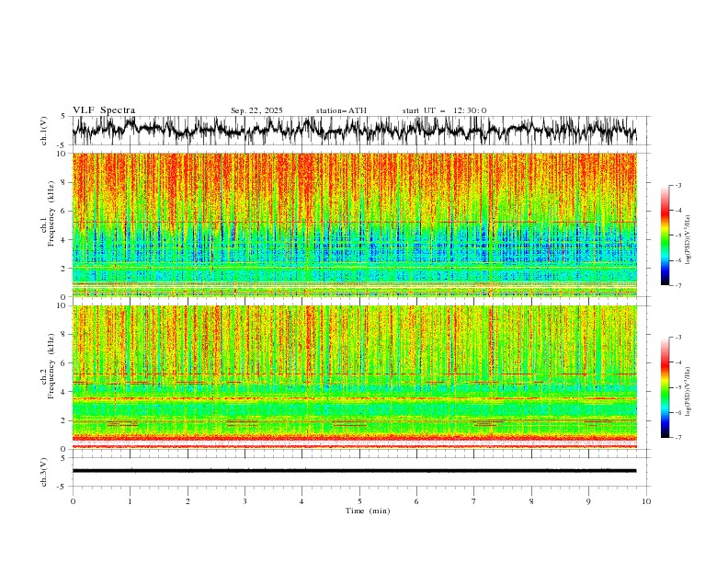Click the ch.1 'Frequency (kHz)' axis label
Screen dimensions: 728x563
(51, 214)
